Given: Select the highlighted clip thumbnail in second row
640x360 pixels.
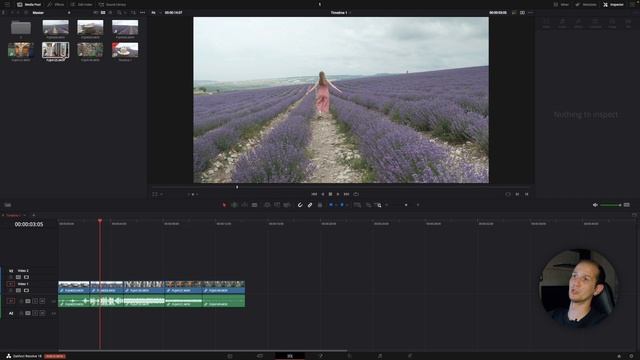Looking at the screenshot, I should point(56,50).
